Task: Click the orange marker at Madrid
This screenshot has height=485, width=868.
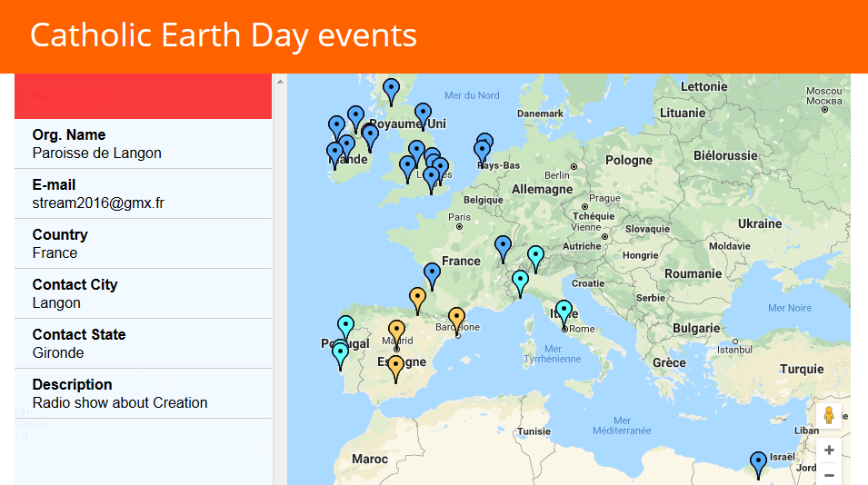Action: coord(396,332)
